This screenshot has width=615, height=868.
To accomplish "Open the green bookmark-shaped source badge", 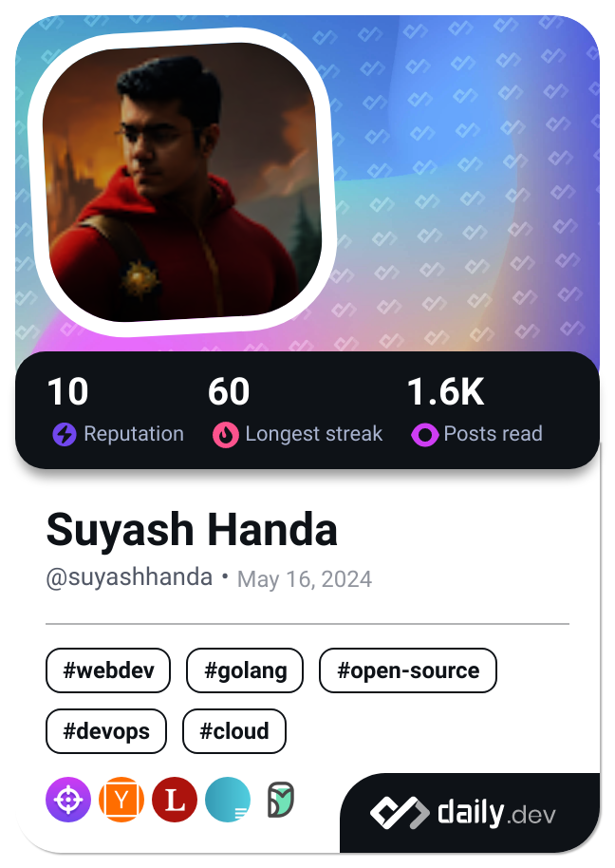I will (x=280, y=800).
